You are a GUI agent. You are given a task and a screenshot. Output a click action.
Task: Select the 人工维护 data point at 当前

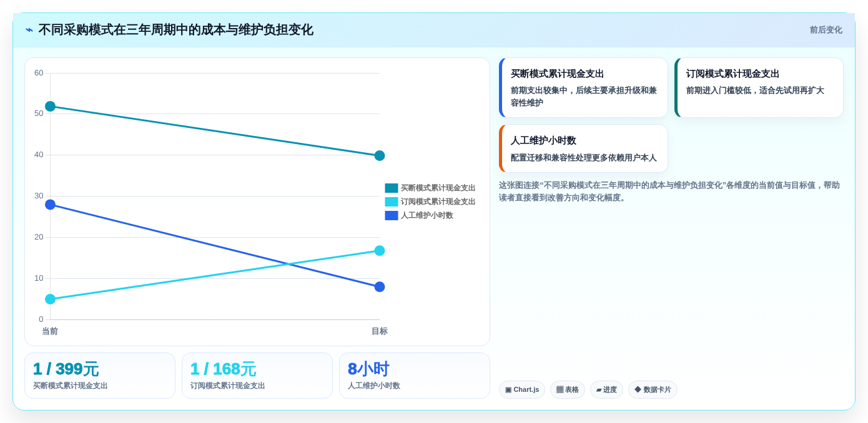click(50, 205)
